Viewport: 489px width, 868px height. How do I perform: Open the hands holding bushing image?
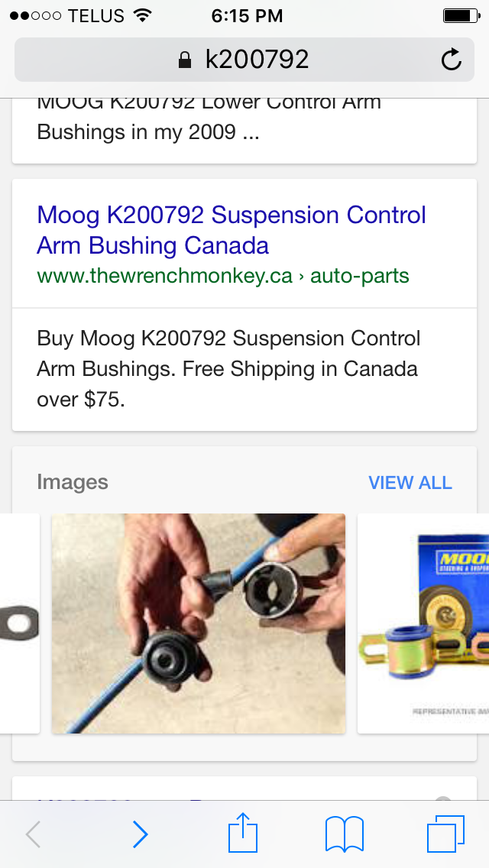tap(198, 623)
